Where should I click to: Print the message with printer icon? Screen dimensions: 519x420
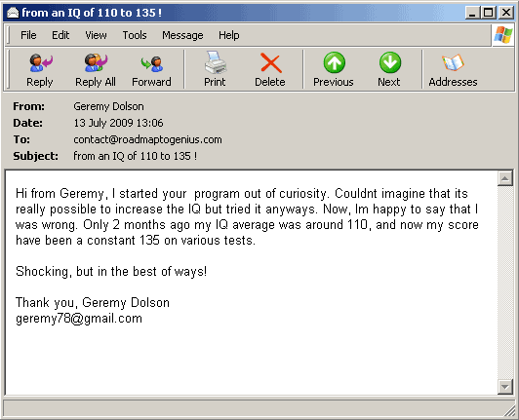click(215, 69)
